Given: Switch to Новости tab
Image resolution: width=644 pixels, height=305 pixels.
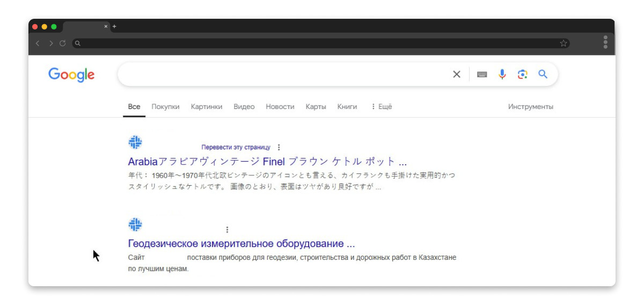Looking at the screenshot, I should pyautogui.click(x=280, y=107).
